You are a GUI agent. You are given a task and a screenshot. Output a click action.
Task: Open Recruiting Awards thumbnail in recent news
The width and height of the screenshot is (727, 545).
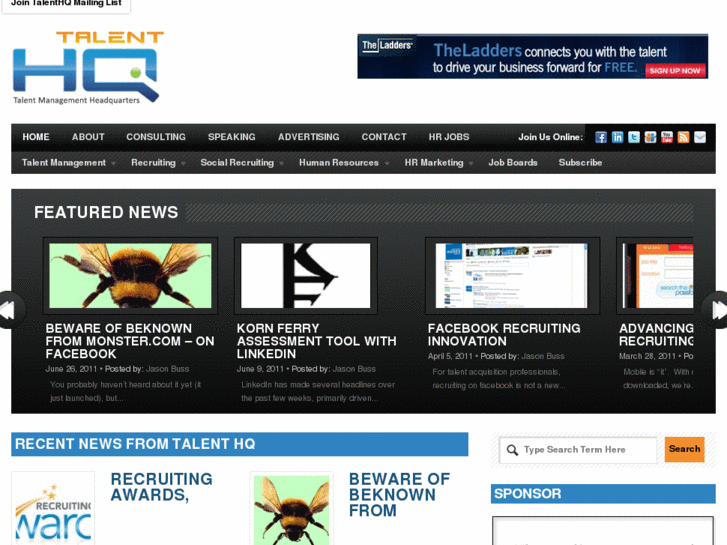(53, 509)
